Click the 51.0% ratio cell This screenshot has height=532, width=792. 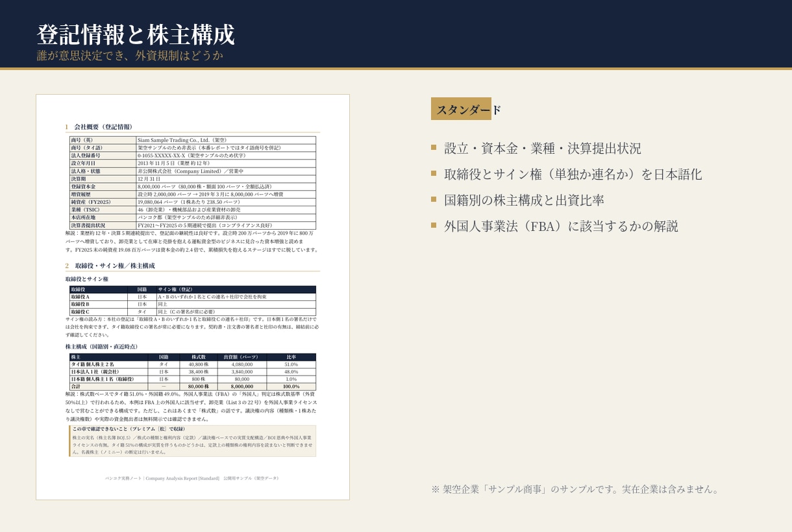(291, 365)
